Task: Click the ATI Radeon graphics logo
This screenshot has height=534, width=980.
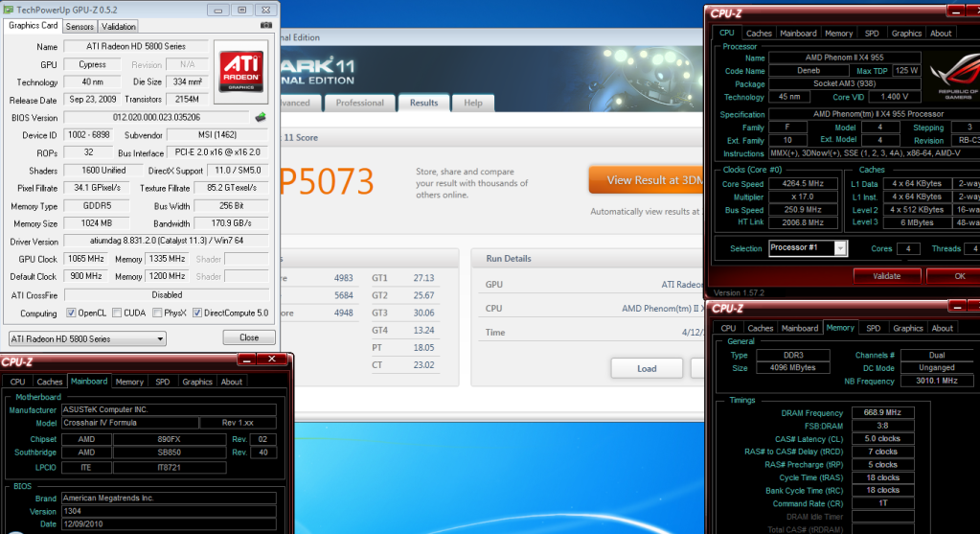Action: point(242,69)
